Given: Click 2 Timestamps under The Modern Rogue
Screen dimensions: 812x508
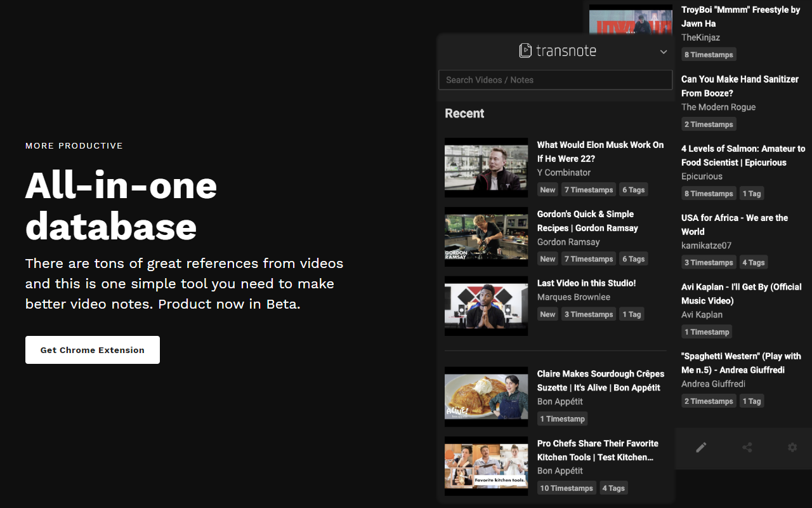Looking at the screenshot, I should click(709, 124).
